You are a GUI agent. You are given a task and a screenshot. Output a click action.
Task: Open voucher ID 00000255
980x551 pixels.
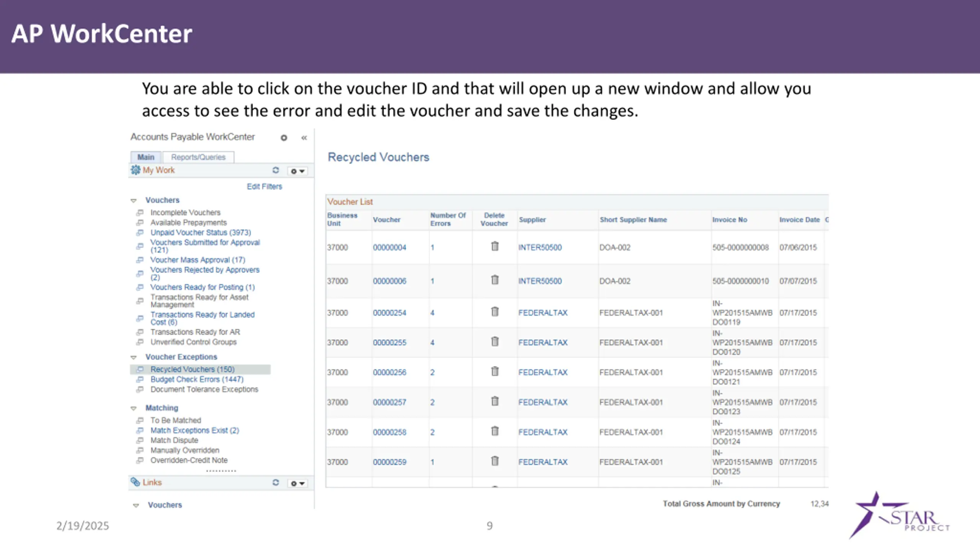click(390, 343)
